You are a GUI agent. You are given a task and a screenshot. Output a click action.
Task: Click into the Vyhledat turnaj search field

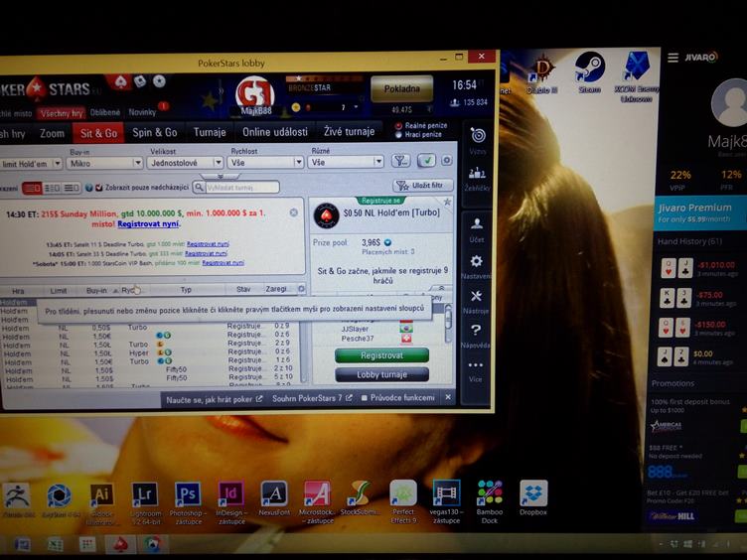point(242,187)
